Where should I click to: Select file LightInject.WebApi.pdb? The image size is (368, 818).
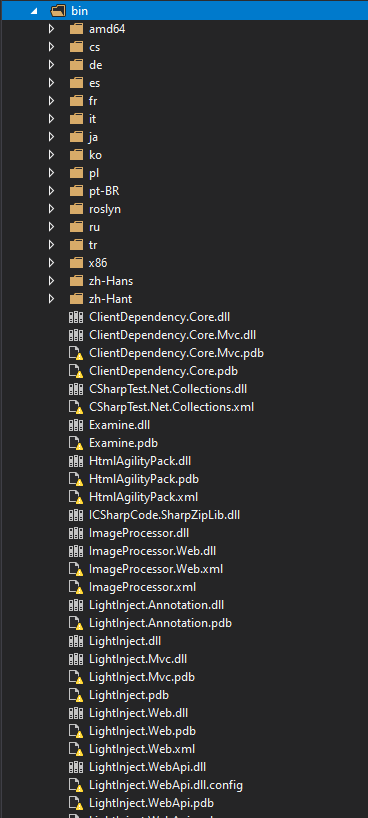tap(151, 803)
